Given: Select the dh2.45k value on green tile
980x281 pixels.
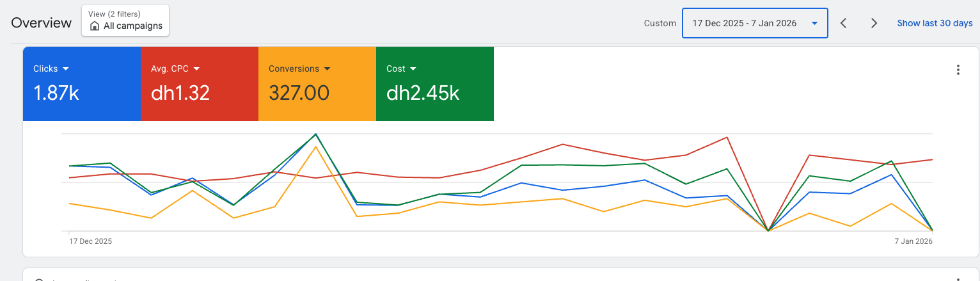Looking at the screenshot, I should pyautogui.click(x=423, y=93).
